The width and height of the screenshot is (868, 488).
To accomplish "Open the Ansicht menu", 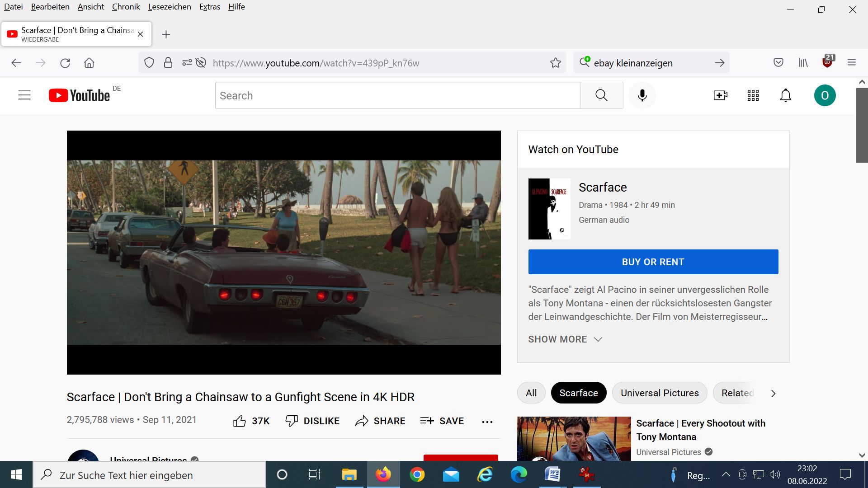I will [x=91, y=7].
